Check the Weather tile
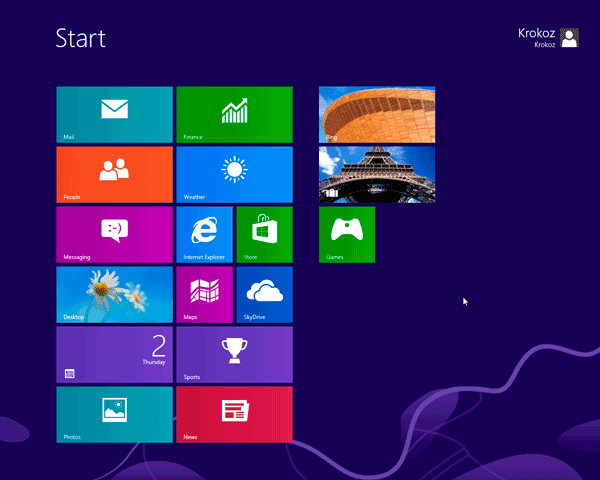This screenshot has height=480, width=600. tap(234, 175)
